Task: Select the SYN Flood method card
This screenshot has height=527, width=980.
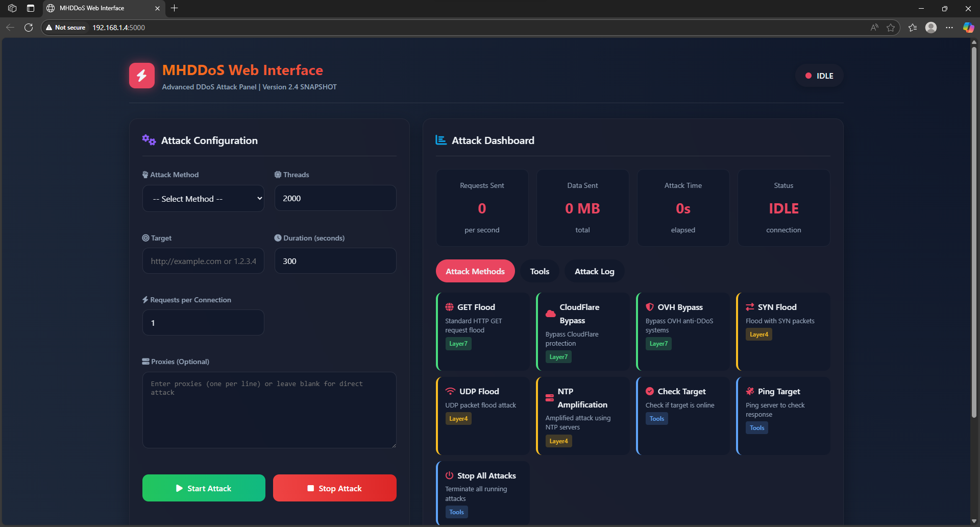Action: [783, 331]
